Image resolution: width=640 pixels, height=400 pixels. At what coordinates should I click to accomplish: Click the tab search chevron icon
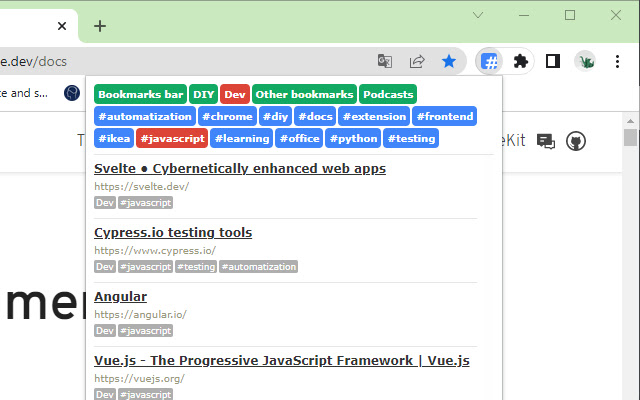[x=478, y=16]
